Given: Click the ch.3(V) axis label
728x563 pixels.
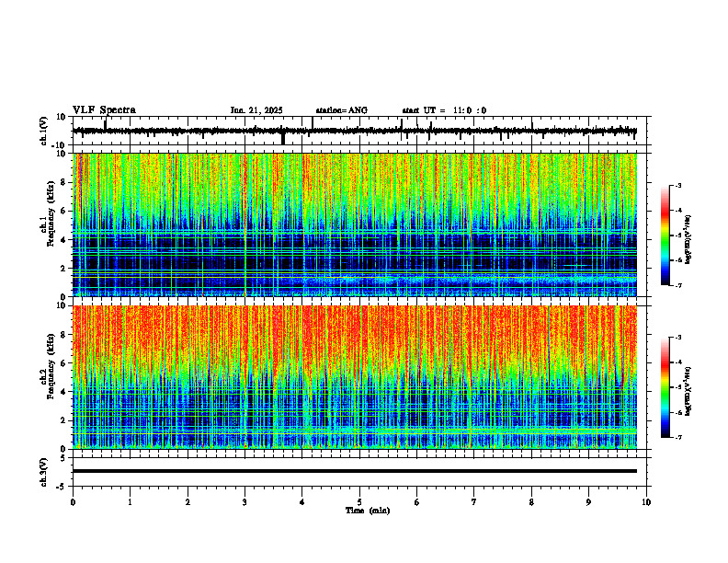Looking at the screenshot, I should 44,473.
